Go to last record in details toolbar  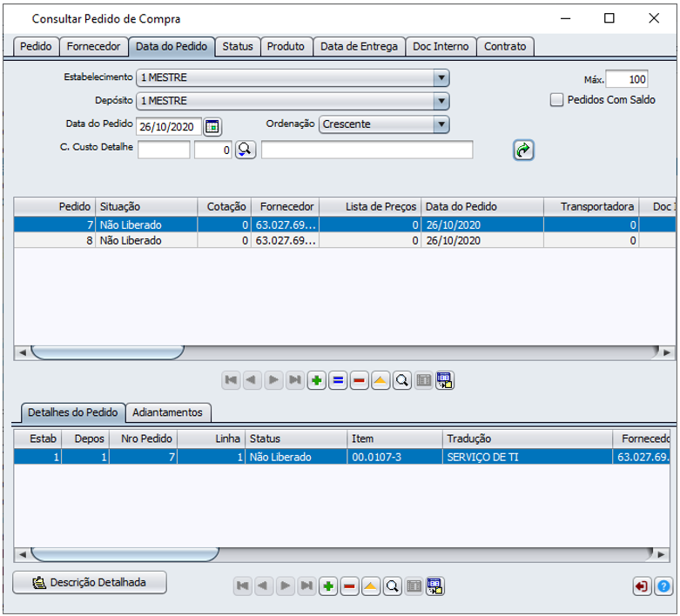306,586
